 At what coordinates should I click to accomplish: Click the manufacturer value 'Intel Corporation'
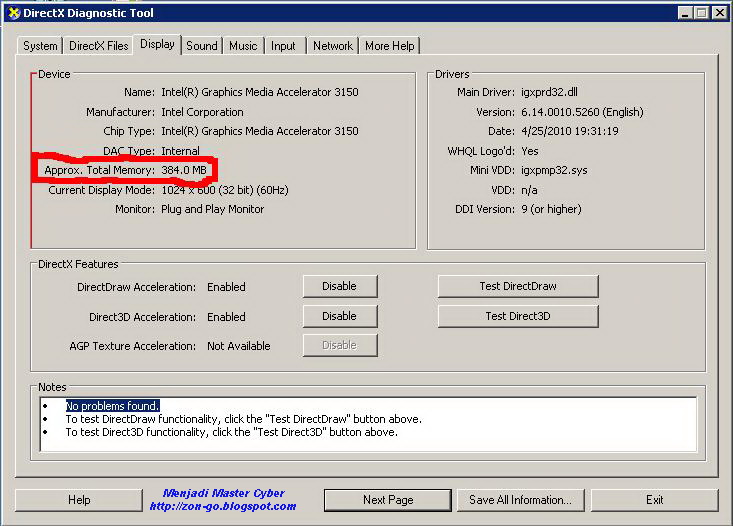pos(202,112)
